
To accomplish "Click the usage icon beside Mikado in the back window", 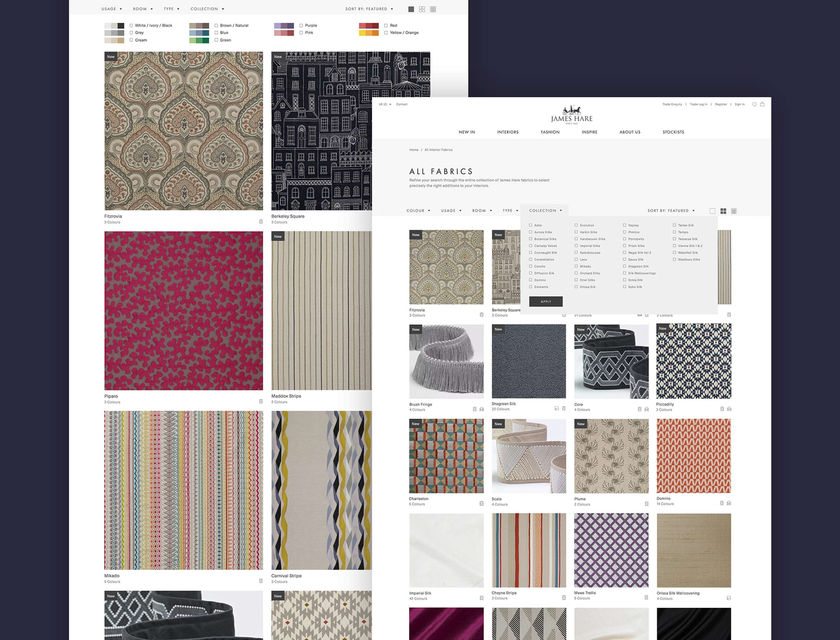I will 261,581.
